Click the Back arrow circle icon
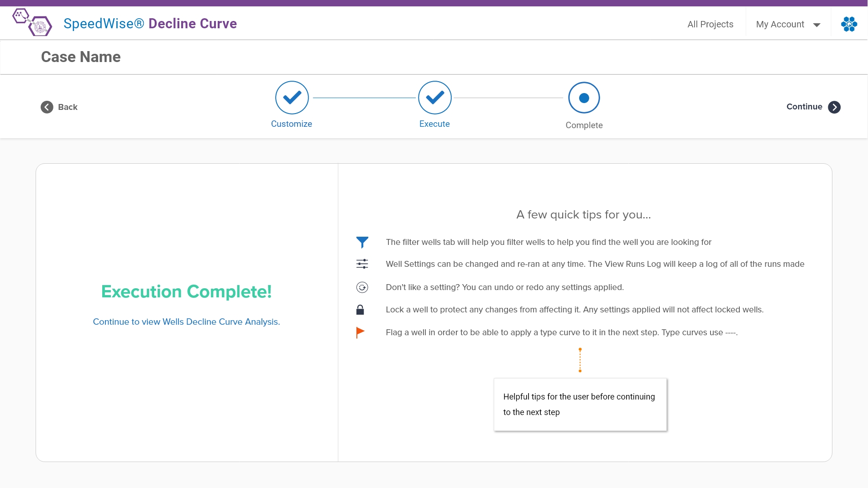This screenshot has width=868, height=488. click(47, 107)
